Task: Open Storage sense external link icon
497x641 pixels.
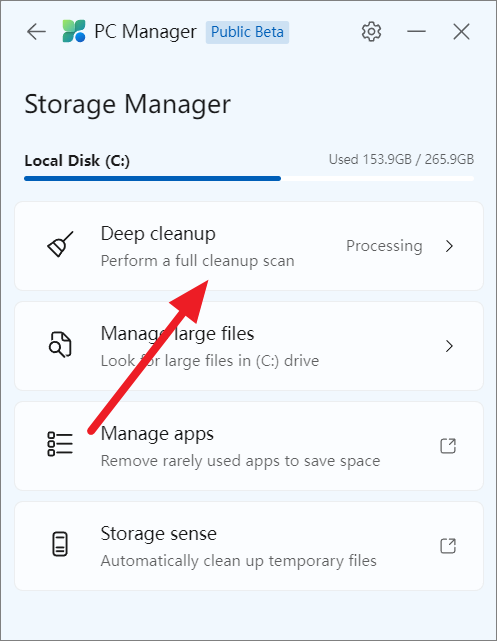Action: pos(448,546)
